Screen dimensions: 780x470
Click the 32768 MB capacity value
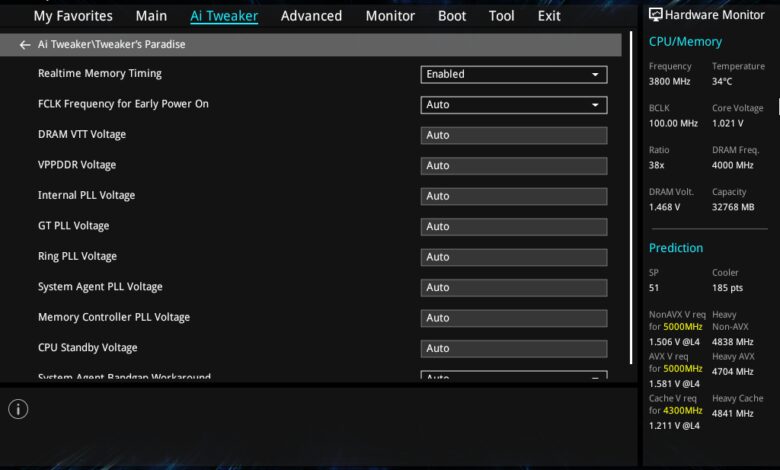point(733,207)
